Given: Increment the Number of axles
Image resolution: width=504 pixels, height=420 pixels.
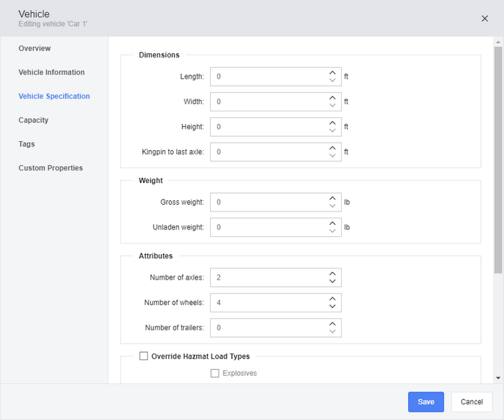Looking at the screenshot, I should (x=332, y=274).
